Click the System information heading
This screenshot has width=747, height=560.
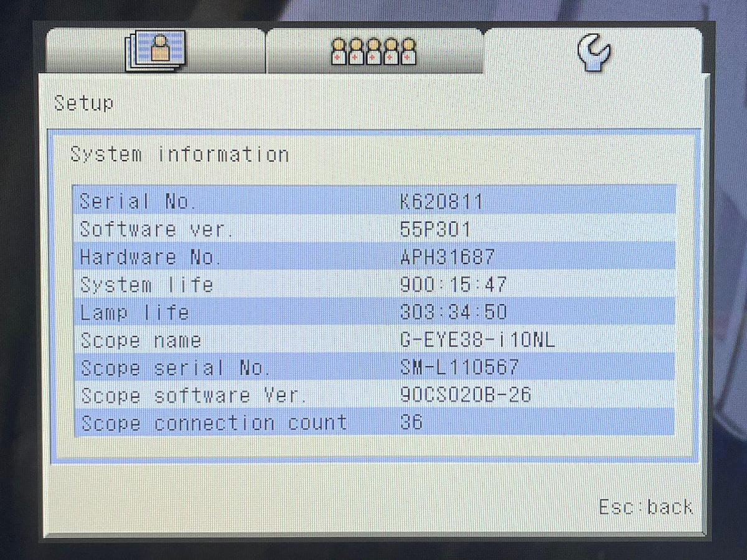[179, 154]
